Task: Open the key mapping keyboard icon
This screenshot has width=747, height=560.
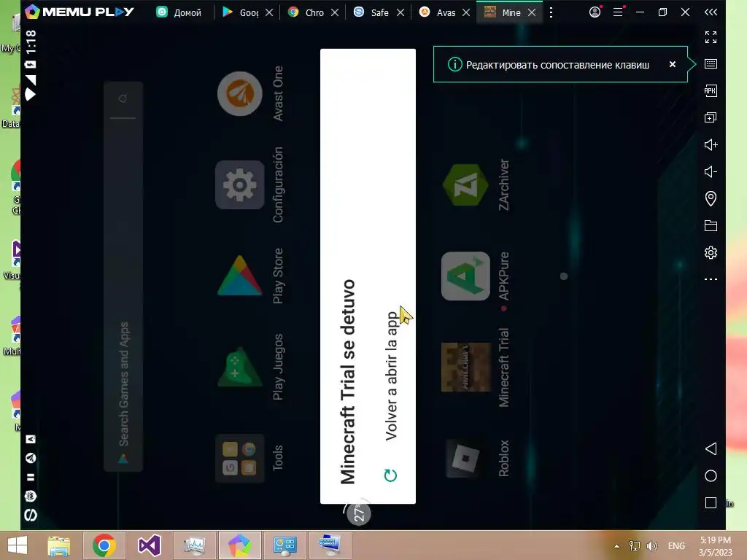Action: tap(711, 64)
